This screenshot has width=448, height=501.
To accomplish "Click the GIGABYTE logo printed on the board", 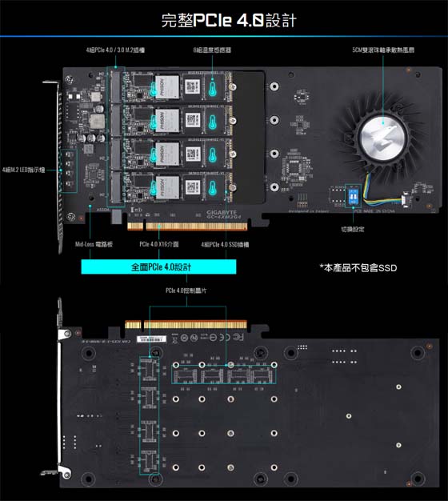I will point(222,212).
